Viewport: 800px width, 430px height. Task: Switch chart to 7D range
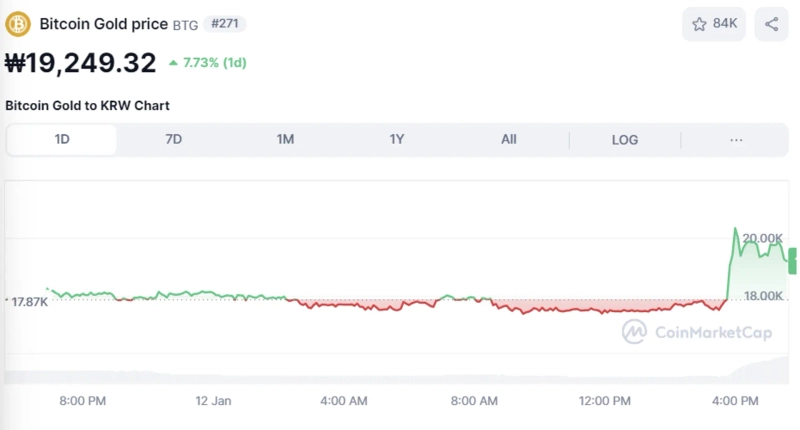(173, 140)
